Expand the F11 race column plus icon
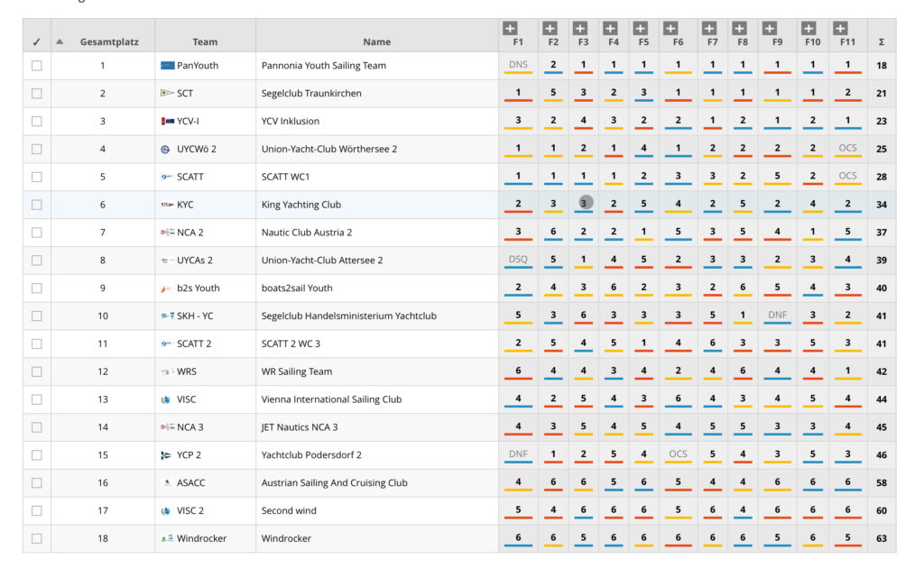Image resolution: width=924 pixels, height=568 pixels. click(x=840, y=28)
